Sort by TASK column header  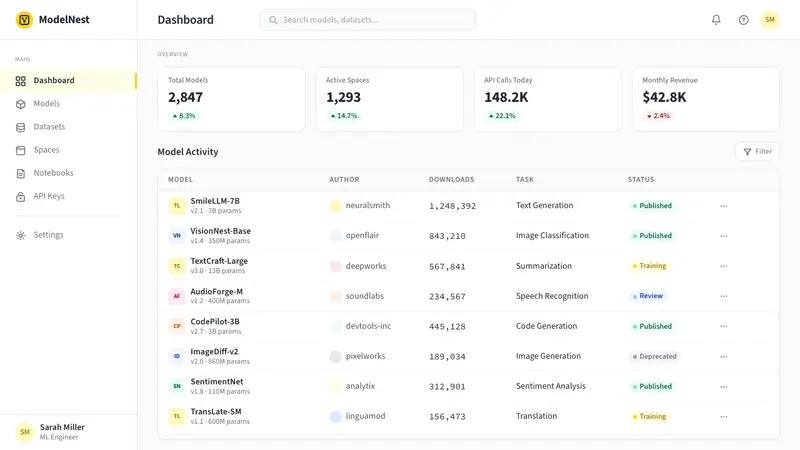(524, 180)
